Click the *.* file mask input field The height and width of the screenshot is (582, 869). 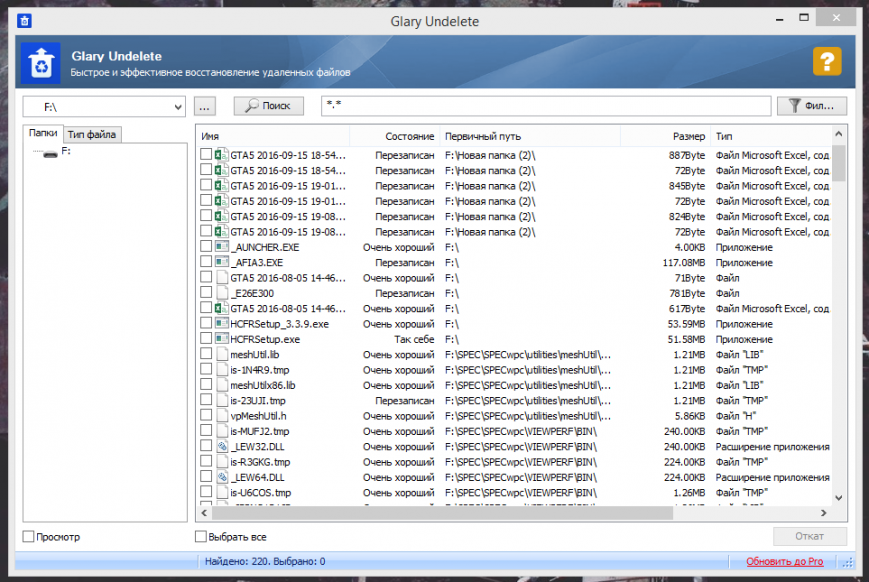point(546,106)
